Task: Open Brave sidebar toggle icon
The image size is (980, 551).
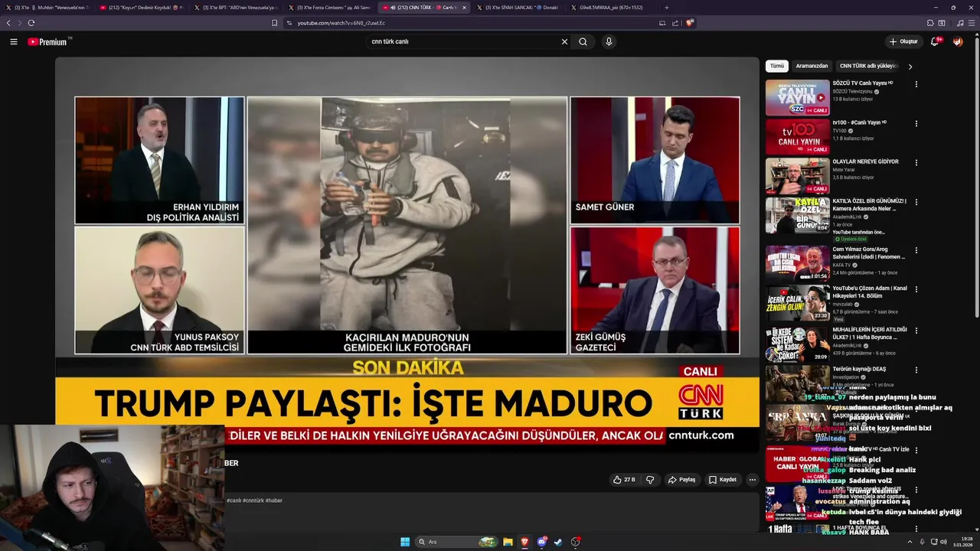Action: tap(942, 23)
